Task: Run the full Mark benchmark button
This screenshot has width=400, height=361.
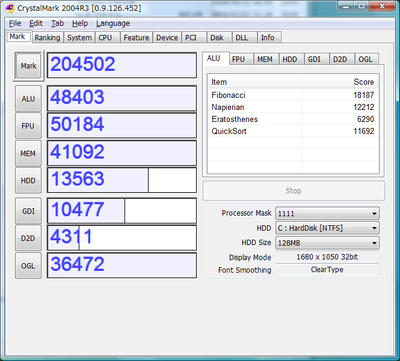Action: pyautogui.click(x=28, y=66)
